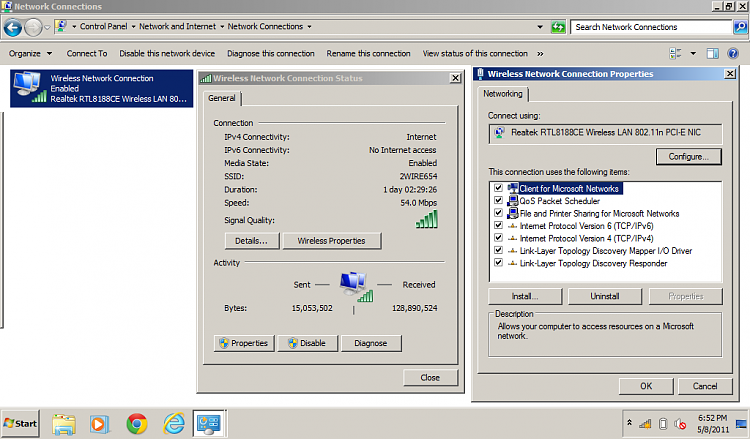Viewport: 750px width, 439px height.
Task: Click View status of this connection
Action: (475, 54)
